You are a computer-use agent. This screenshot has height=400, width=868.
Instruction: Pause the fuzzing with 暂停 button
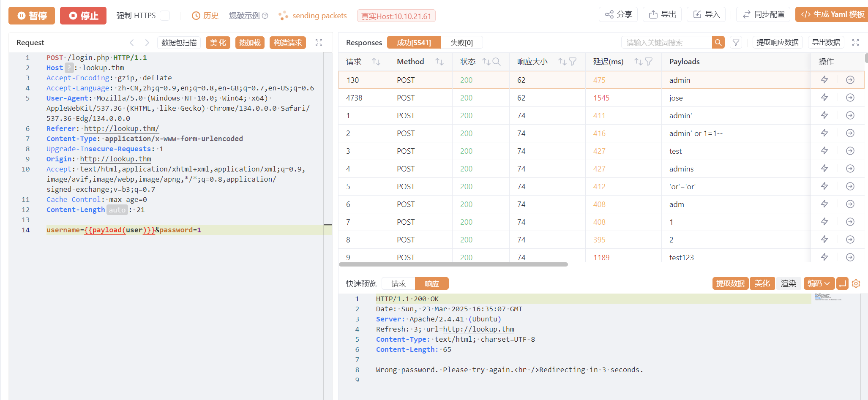pyautogui.click(x=32, y=16)
